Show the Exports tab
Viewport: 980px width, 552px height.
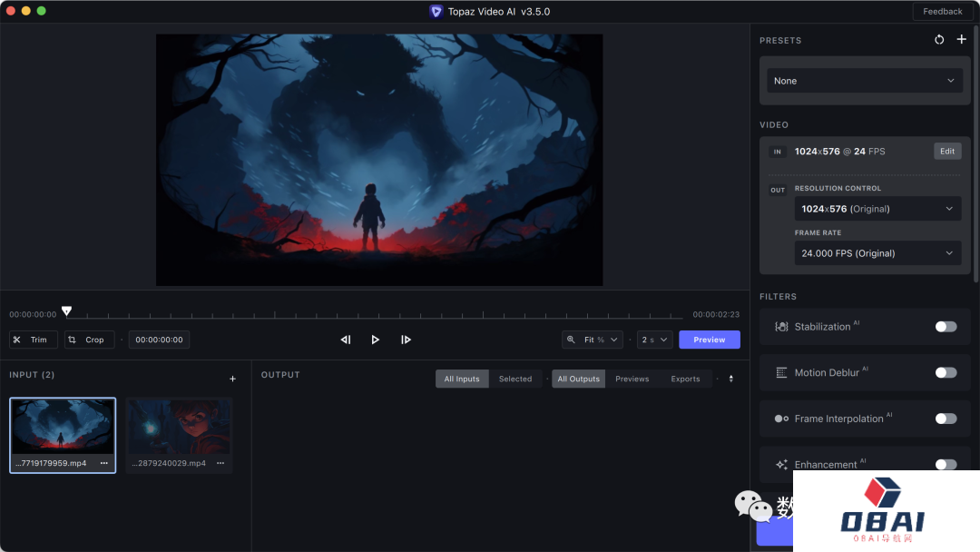pyautogui.click(x=685, y=379)
